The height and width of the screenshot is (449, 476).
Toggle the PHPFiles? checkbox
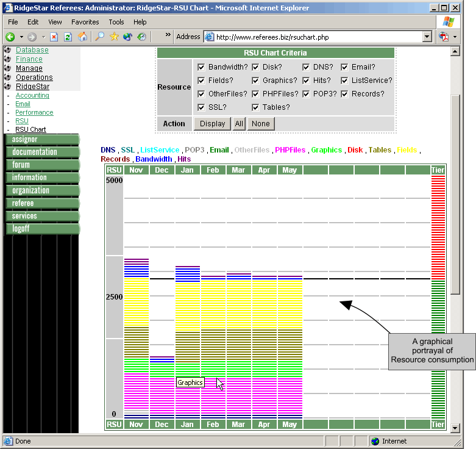pyautogui.click(x=255, y=94)
